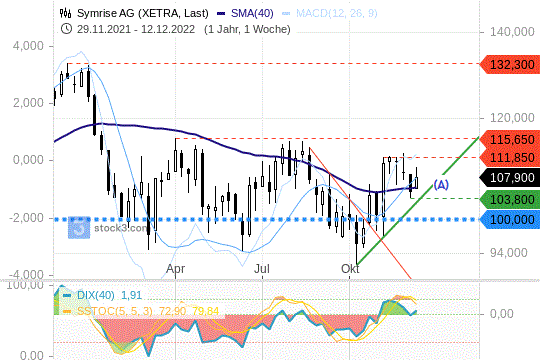
Task: Click the SSTOC legend color marker
Action: pyautogui.click(x=68, y=311)
